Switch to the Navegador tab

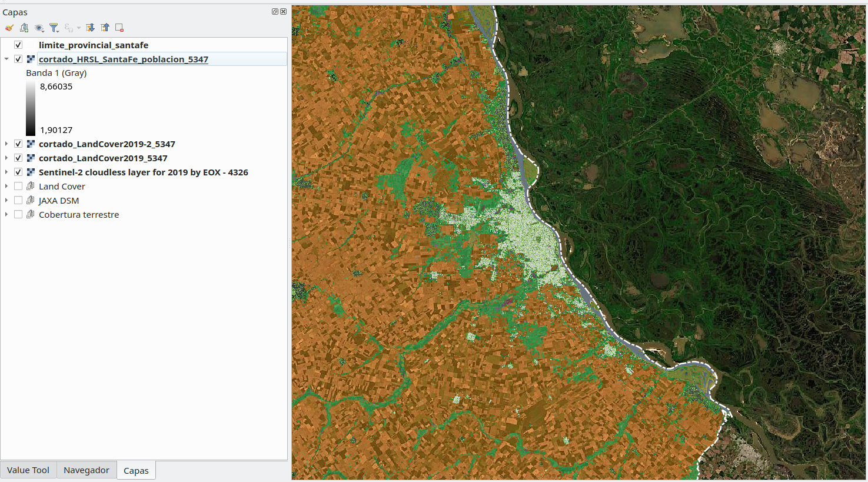point(87,470)
